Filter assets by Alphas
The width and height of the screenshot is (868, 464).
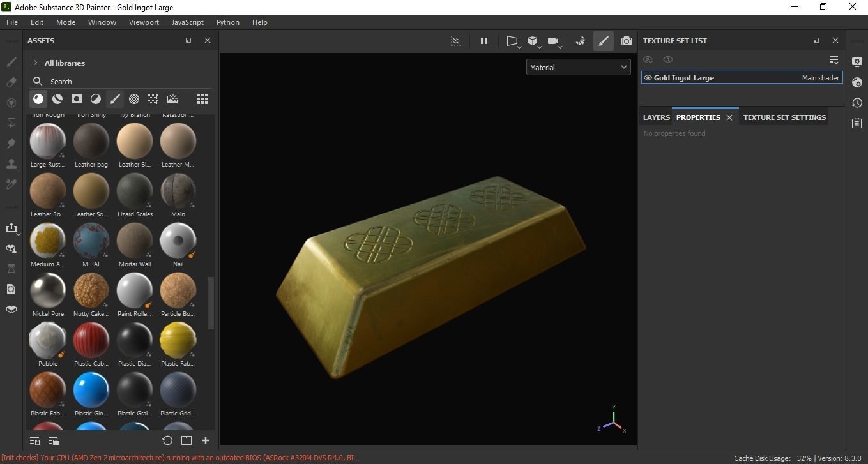[134, 99]
